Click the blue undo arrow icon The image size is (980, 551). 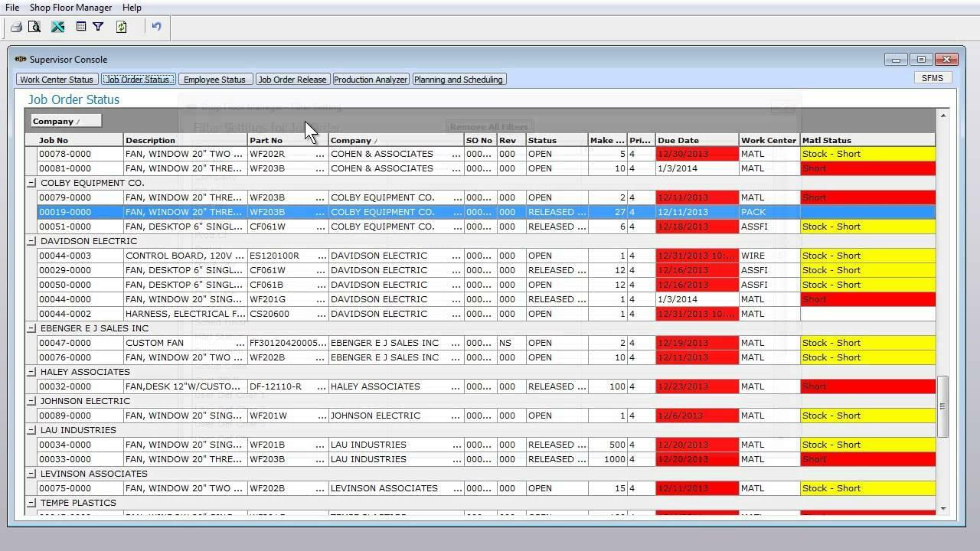(x=156, y=27)
